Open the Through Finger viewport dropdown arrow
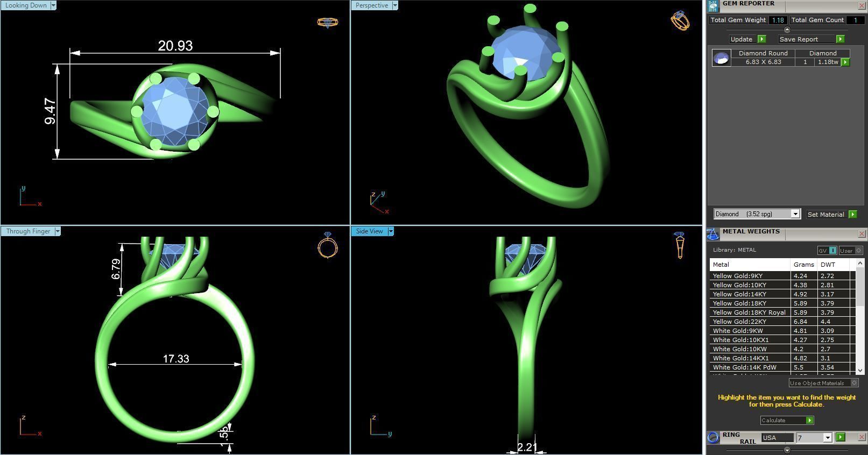Image resolution: width=868 pixels, height=455 pixels. (57, 231)
